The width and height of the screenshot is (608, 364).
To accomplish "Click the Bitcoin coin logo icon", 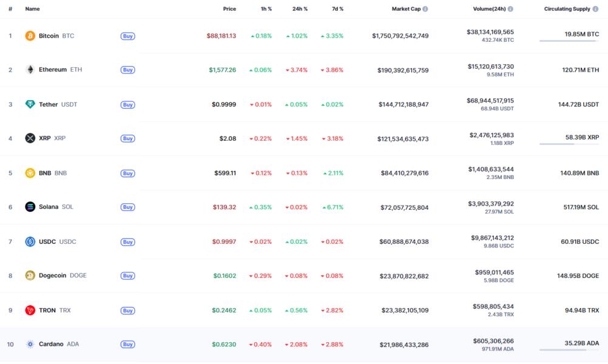I will click(x=30, y=36).
